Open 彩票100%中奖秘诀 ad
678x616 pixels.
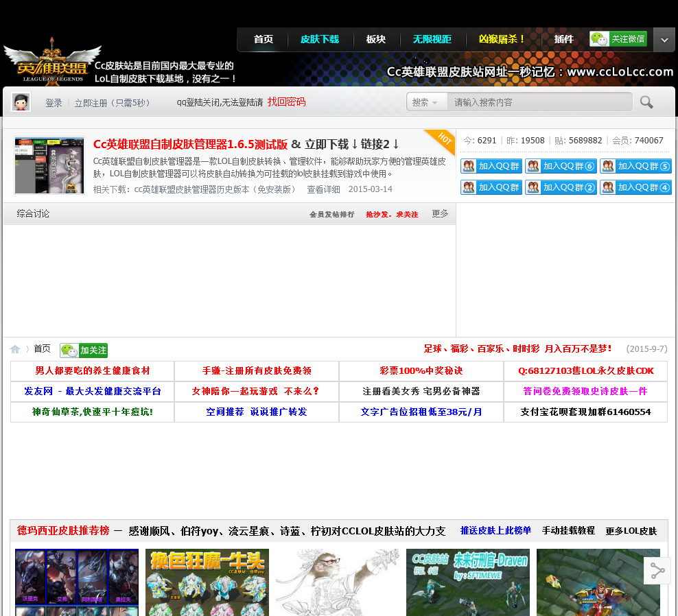click(x=421, y=371)
